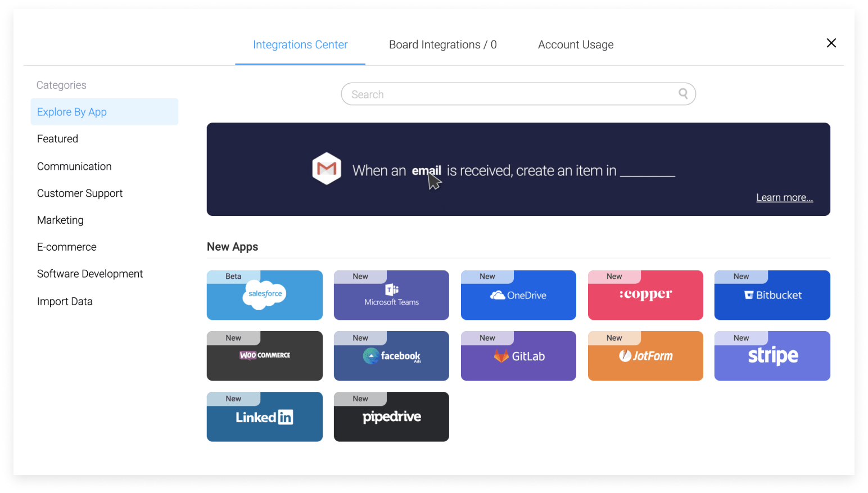868x493 pixels.
Task: Select the WooCommerce integration card
Action: [x=265, y=356]
